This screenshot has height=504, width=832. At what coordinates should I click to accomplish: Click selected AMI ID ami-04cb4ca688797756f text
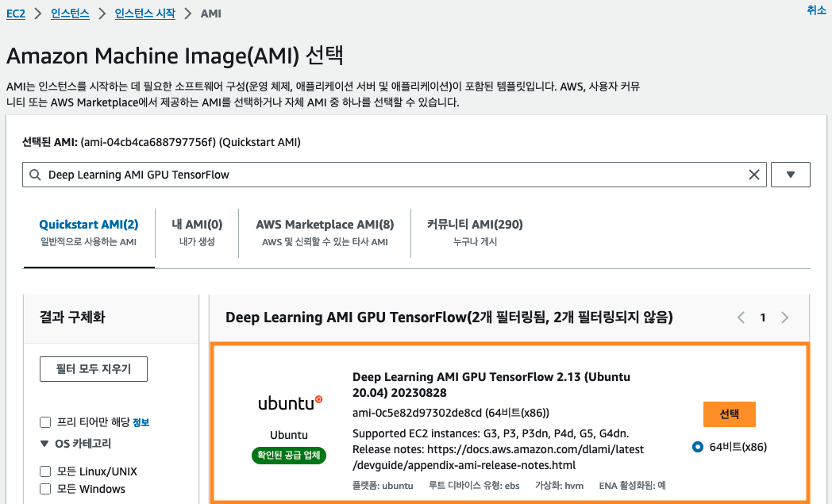click(x=148, y=142)
